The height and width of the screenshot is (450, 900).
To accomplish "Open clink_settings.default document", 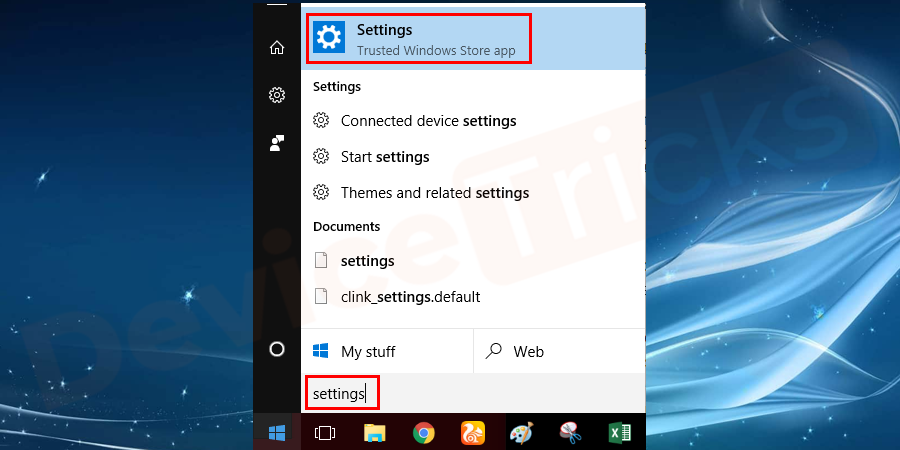I will point(410,297).
